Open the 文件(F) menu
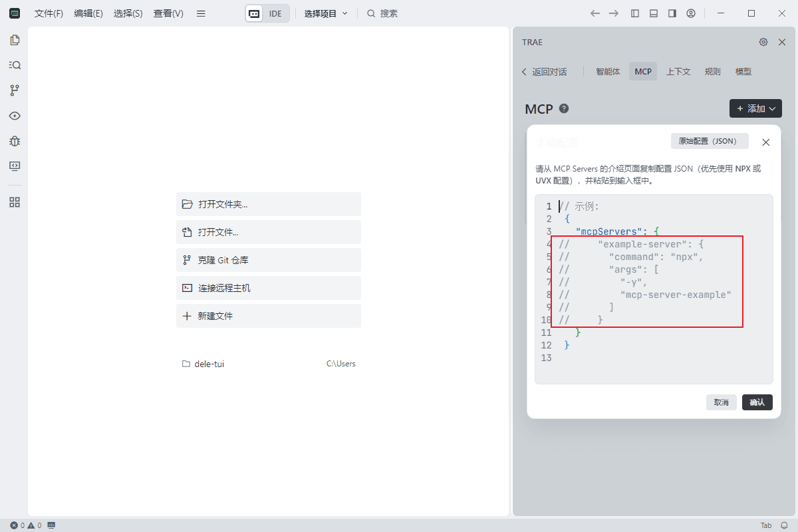The height and width of the screenshot is (532, 798). coord(49,13)
